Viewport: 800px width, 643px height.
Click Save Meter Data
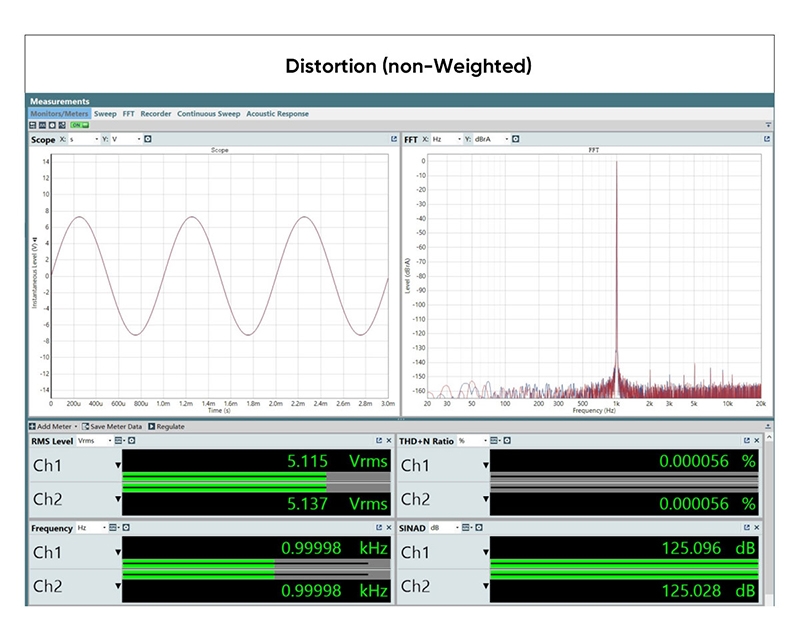pos(112,426)
